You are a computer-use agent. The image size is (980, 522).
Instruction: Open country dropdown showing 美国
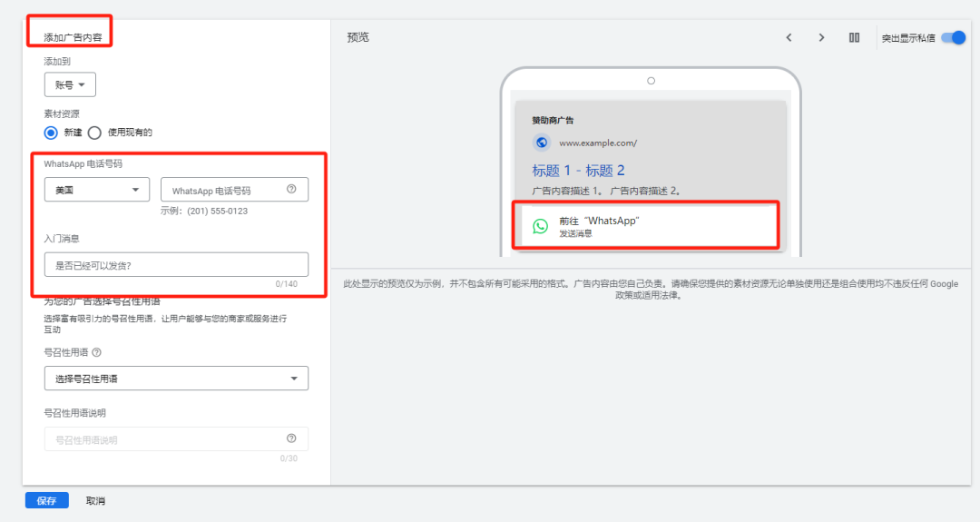coord(97,190)
